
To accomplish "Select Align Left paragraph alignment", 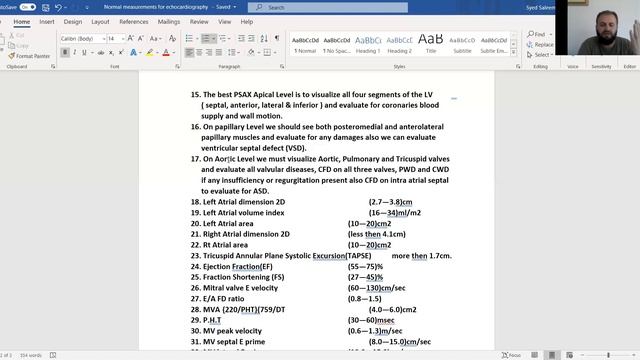I will pos(189,52).
